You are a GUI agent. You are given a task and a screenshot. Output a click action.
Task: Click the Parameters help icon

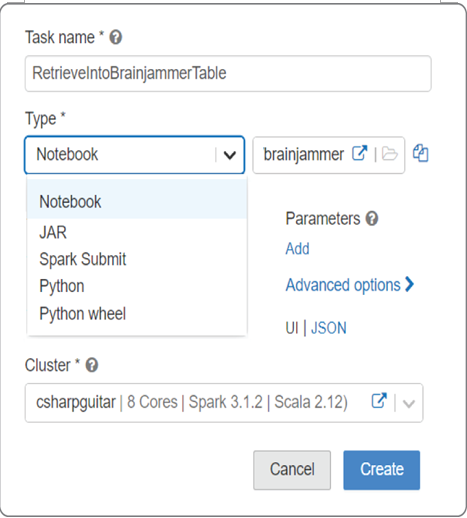(x=372, y=219)
